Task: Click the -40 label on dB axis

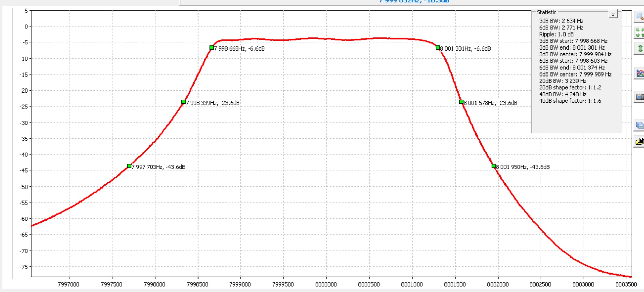Action: [x=24, y=154]
